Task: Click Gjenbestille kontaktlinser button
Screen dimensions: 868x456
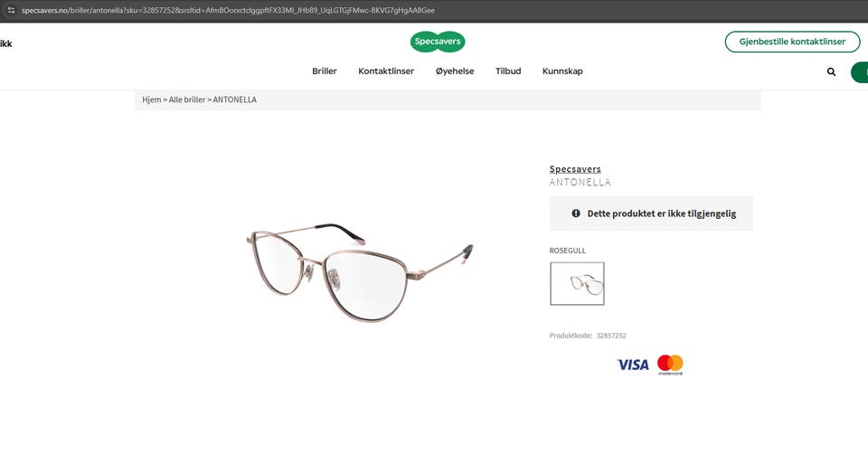Action: pos(792,42)
